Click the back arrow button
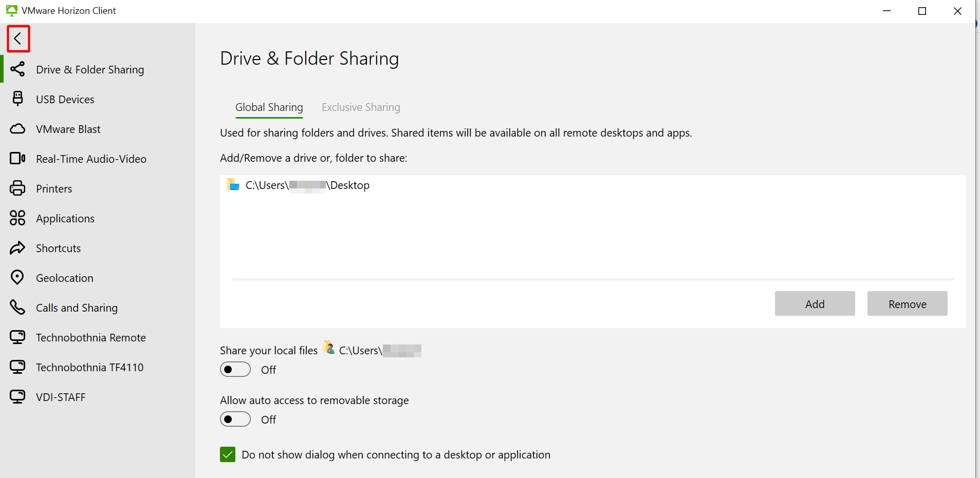Viewport: 980px width, 478px height. [18, 39]
